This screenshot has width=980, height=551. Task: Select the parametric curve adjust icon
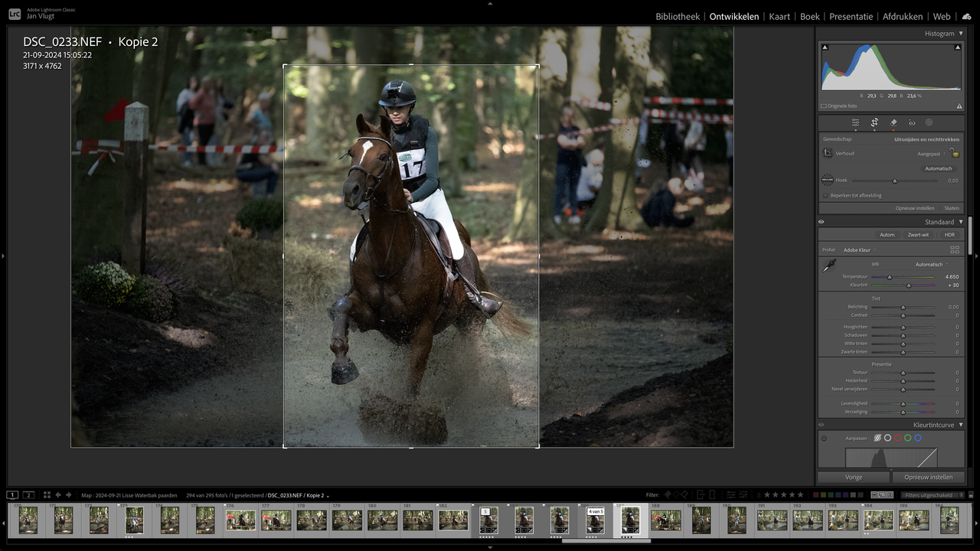pos(877,438)
